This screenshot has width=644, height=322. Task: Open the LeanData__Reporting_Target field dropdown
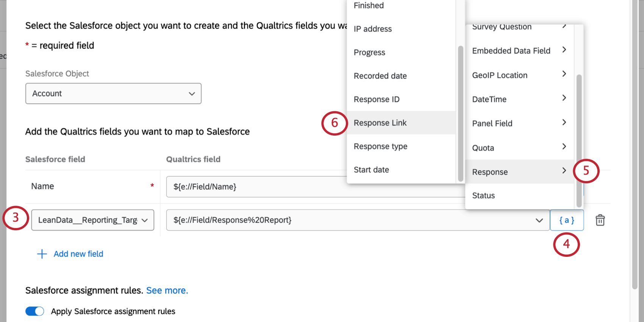[92, 220]
